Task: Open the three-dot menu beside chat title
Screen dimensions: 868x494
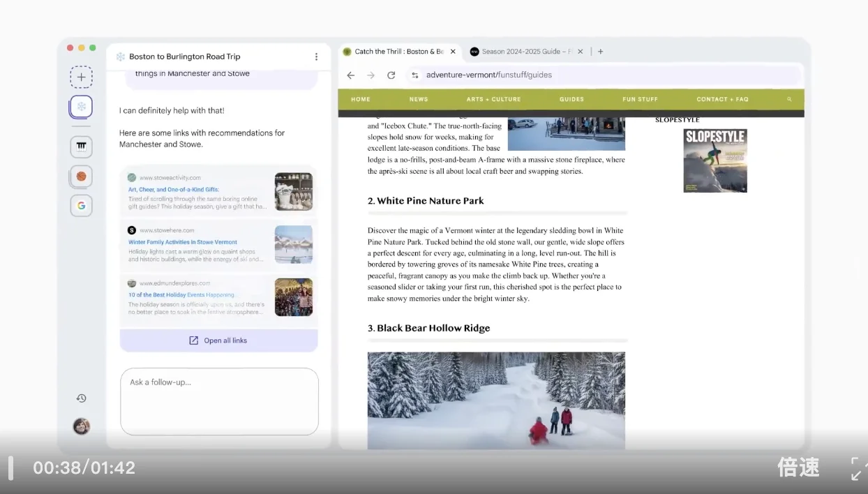Action: (316, 57)
